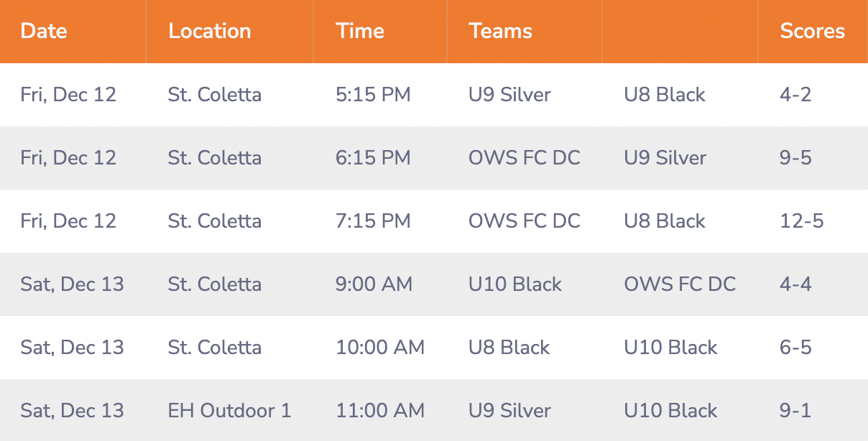Click the 6-5 score cell
The width and height of the screenshot is (868, 441).
(x=795, y=348)
